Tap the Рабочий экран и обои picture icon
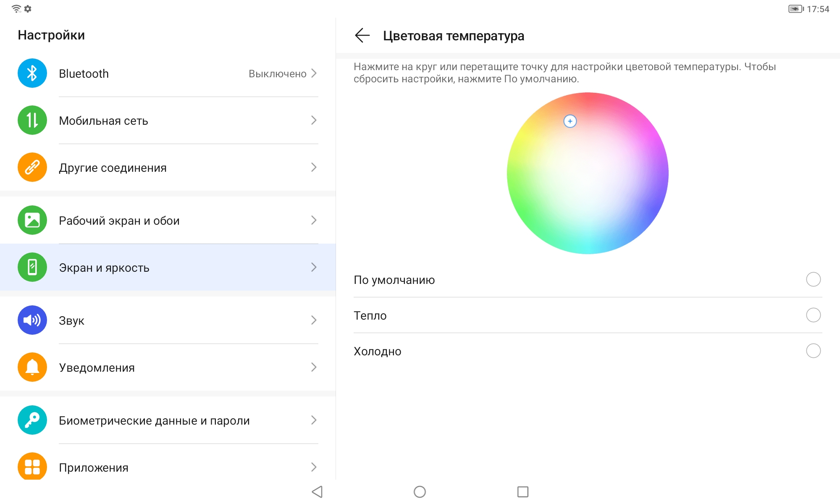840x504 pixels. coord(32,220)
